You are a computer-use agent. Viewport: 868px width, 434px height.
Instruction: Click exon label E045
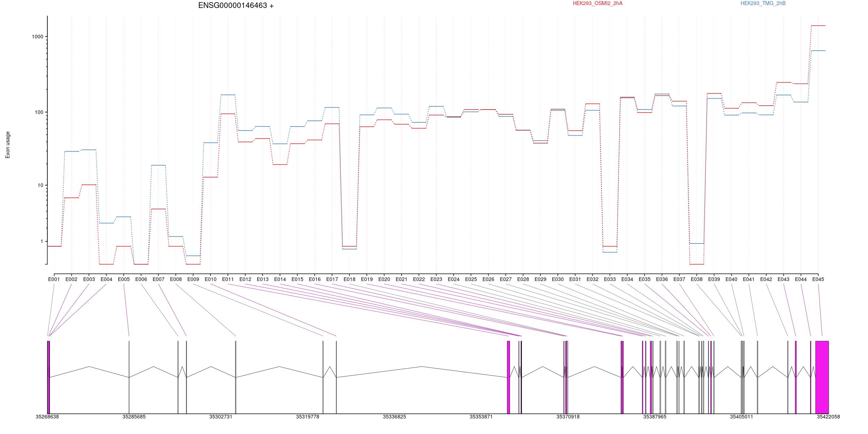(818, 279)
